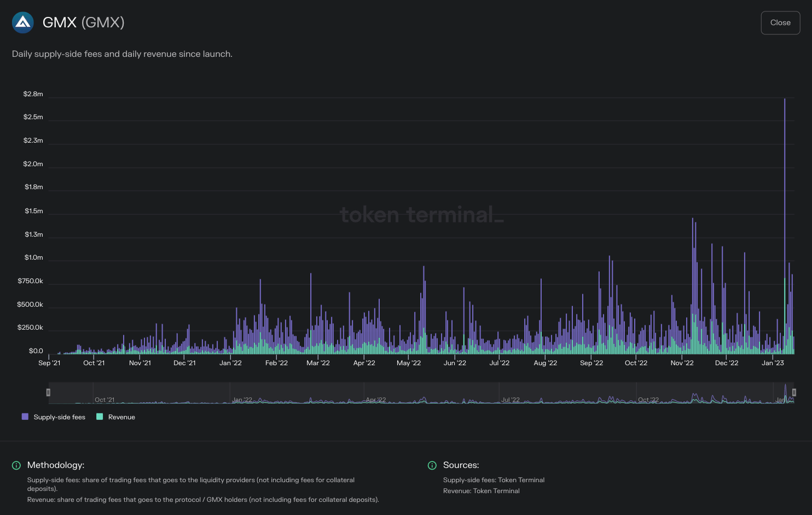Click the Methodology info icon
812x515 pixels.
tap(16, 465)
